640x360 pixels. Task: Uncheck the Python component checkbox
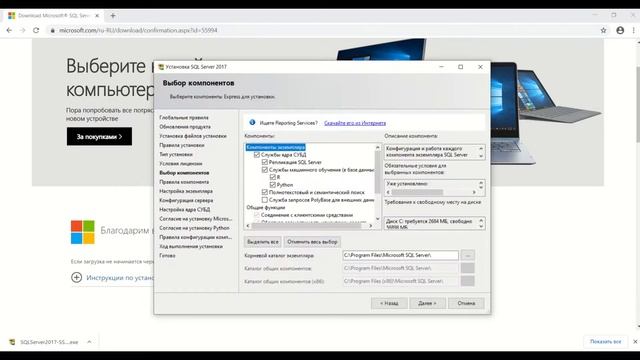pyautogui.click(x=273, y=185)
